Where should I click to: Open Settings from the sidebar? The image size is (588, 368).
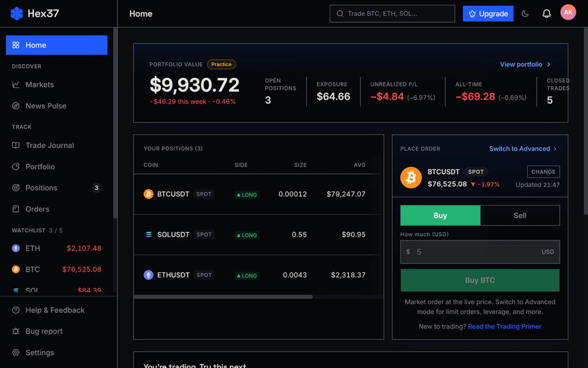[x=57, y=353]
